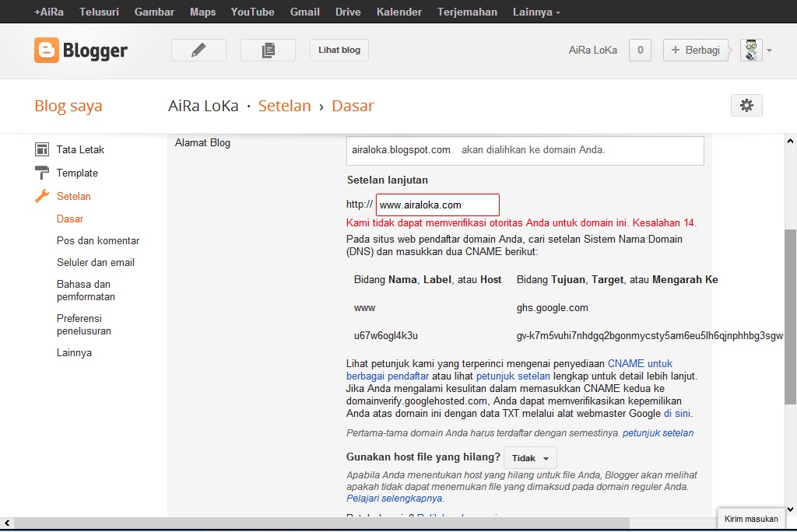The height and width of the screenshot is (532, 797).
Task: Click the AiRa LoKa user name
Action: (592, 51)
